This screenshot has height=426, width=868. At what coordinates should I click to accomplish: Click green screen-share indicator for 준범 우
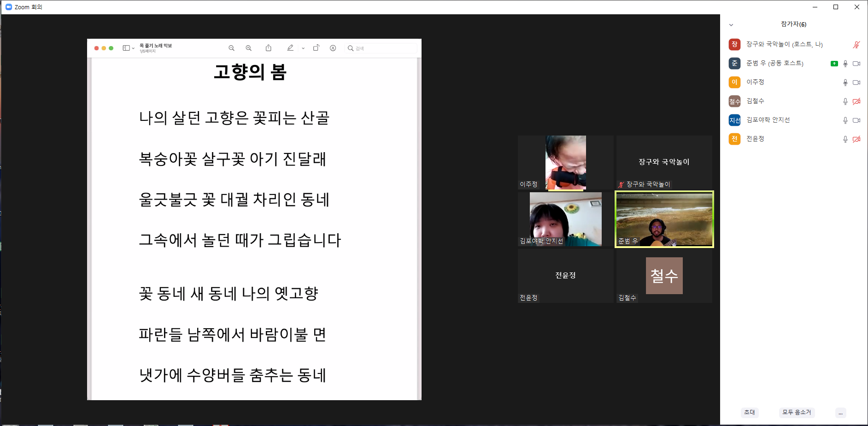834,64
